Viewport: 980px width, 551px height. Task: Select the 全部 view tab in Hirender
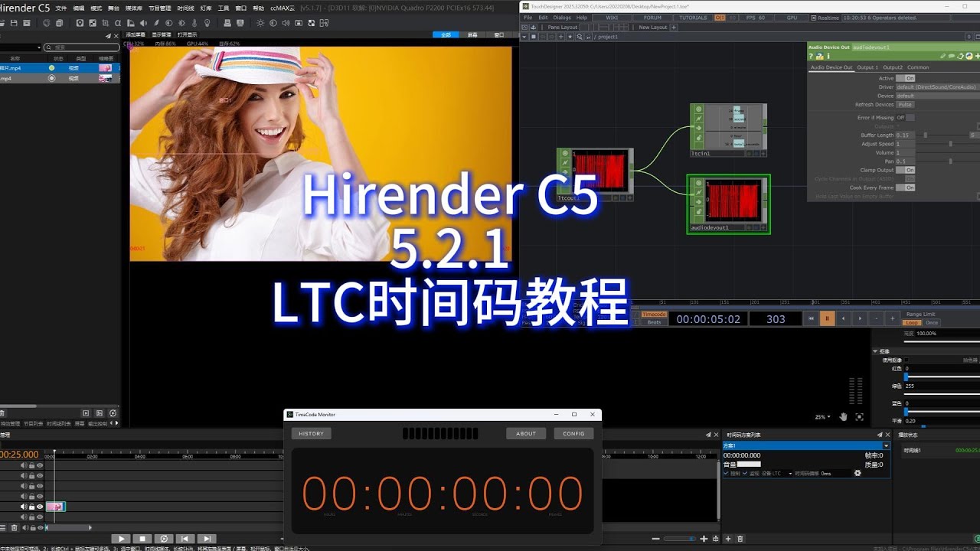446,34
